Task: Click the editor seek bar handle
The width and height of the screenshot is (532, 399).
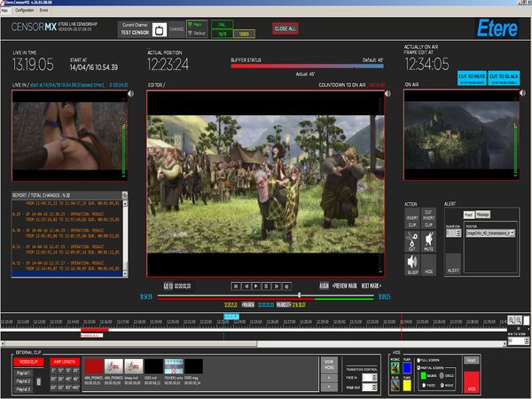Action: 300,295
